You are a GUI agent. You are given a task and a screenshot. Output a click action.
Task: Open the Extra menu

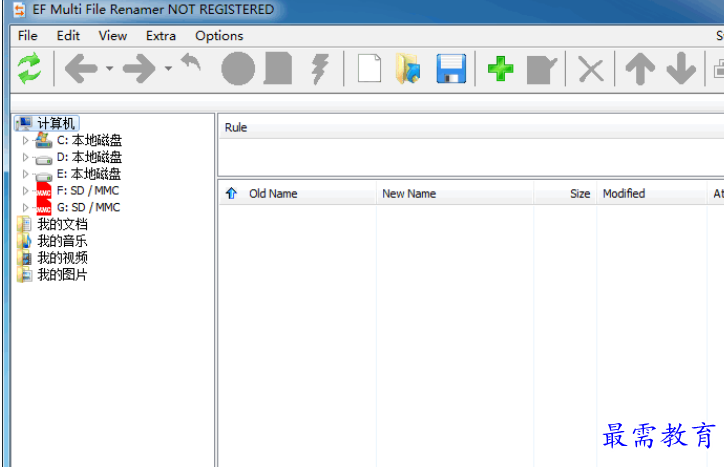point(161,36)
